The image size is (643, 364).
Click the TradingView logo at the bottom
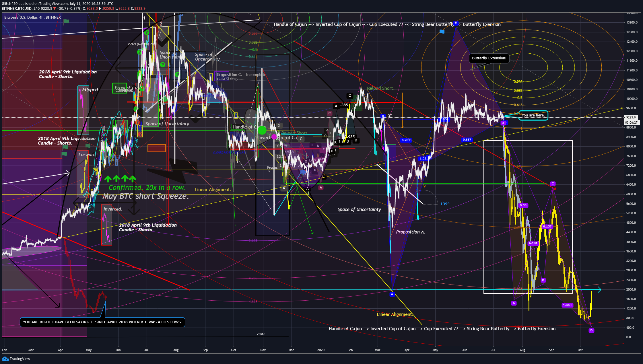pyautogui.click(x=16, y=359)
